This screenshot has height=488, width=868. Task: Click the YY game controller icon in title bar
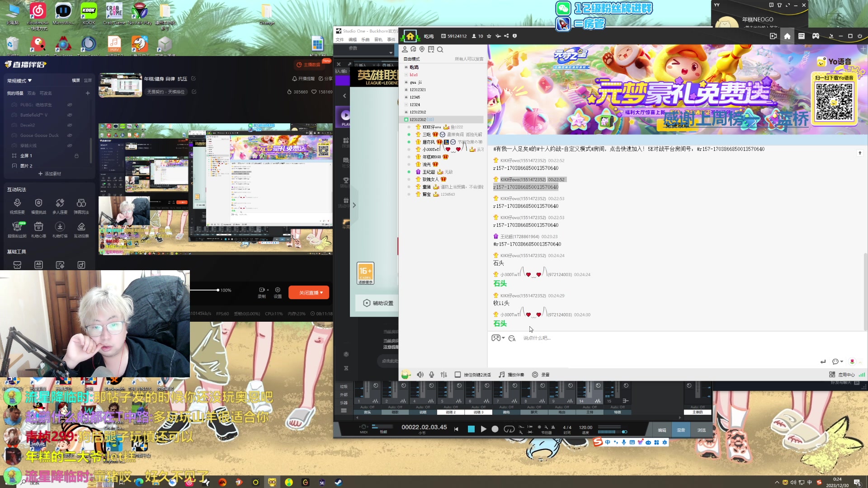(x=816, y=36)
